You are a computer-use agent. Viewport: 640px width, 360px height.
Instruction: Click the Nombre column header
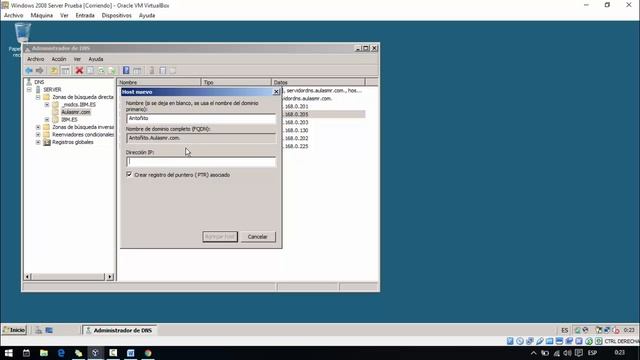[159, 82]
